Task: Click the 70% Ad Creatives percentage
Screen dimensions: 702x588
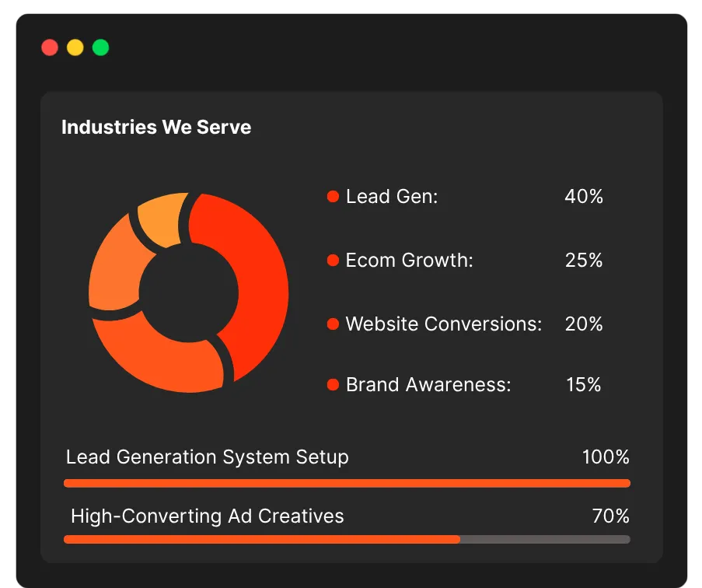Action: coord(611,516)
